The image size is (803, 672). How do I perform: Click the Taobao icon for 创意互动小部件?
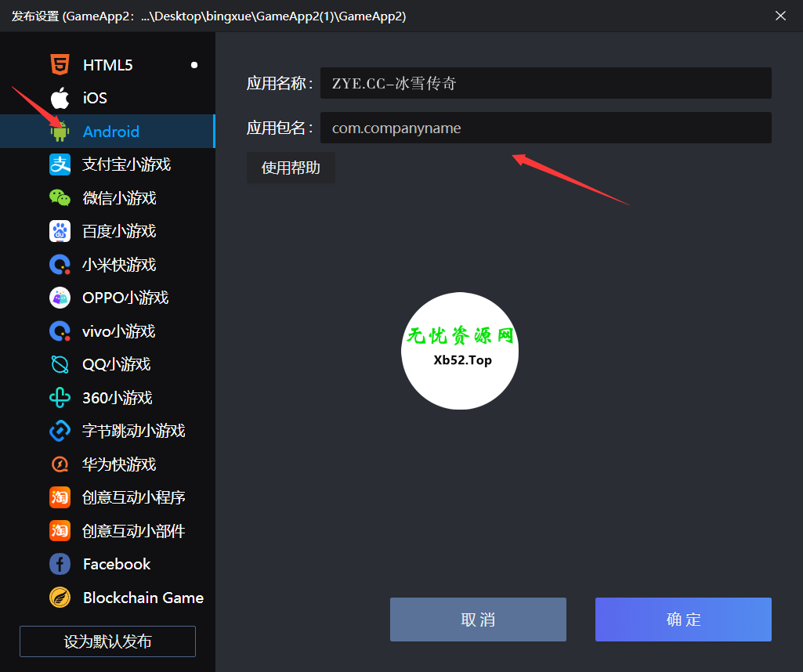coord(60,531)
